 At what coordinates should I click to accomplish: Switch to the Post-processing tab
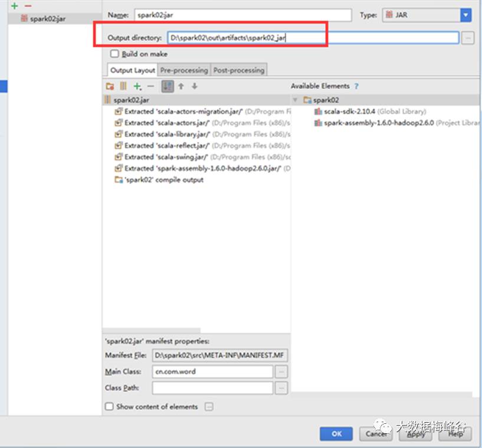click(x=239, y=70)
